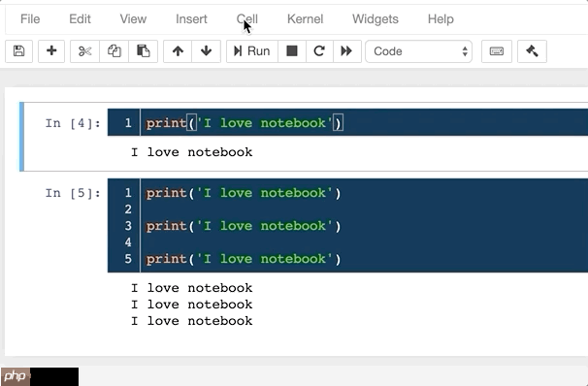The image size is (588, 386).
Task: Open the Cell menu
Action: (x=247, y=18)
